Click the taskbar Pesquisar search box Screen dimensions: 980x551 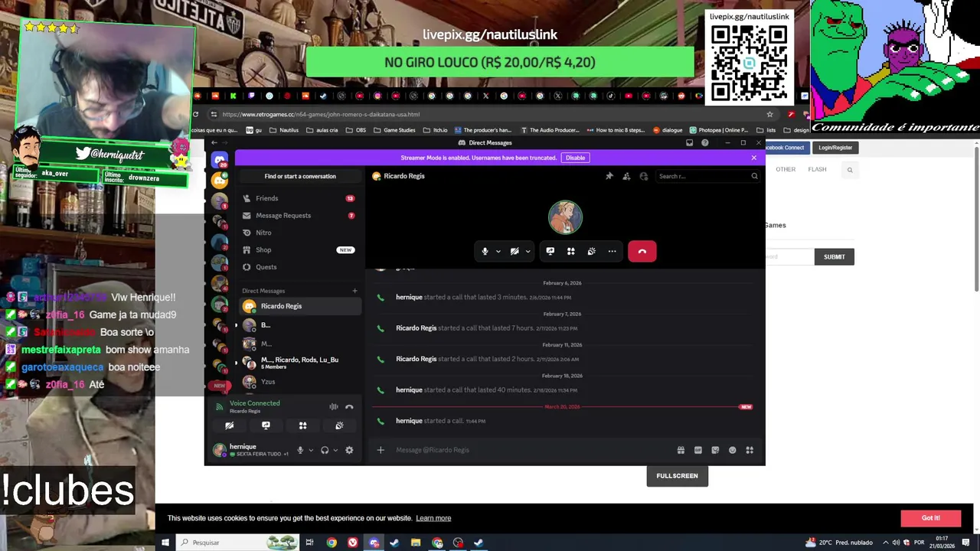pos(237,543)
